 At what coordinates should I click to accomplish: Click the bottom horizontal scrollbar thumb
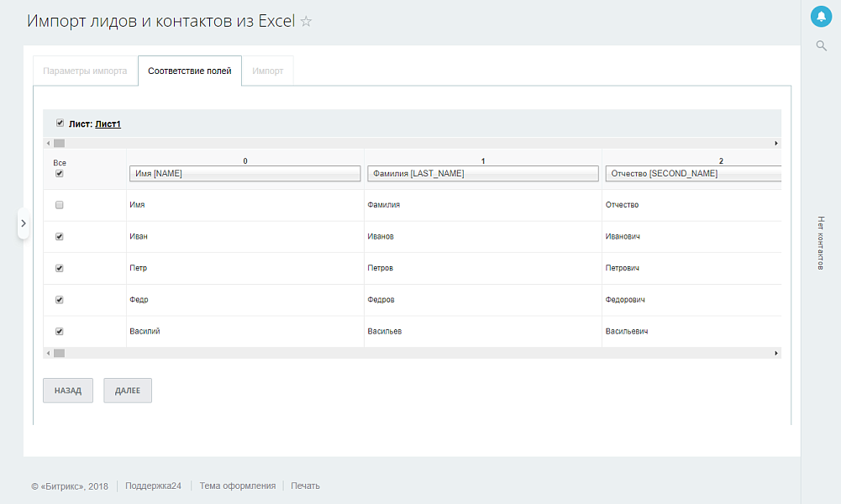[58, 353]
